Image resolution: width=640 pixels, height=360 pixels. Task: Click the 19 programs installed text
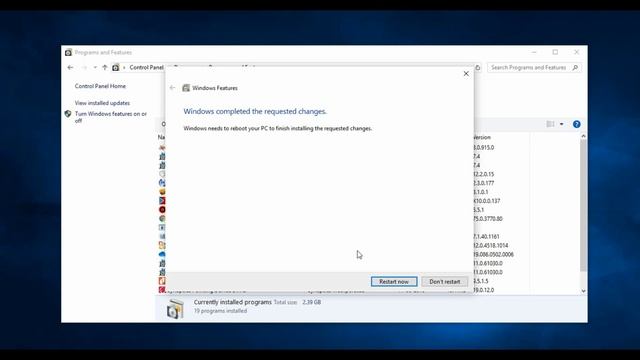[x=220, y=311]
